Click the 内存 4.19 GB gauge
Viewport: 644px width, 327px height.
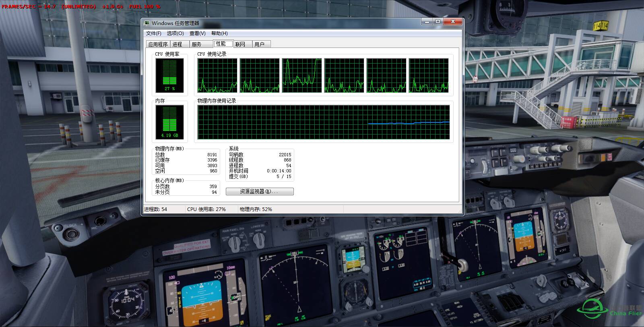pos(169,122)
